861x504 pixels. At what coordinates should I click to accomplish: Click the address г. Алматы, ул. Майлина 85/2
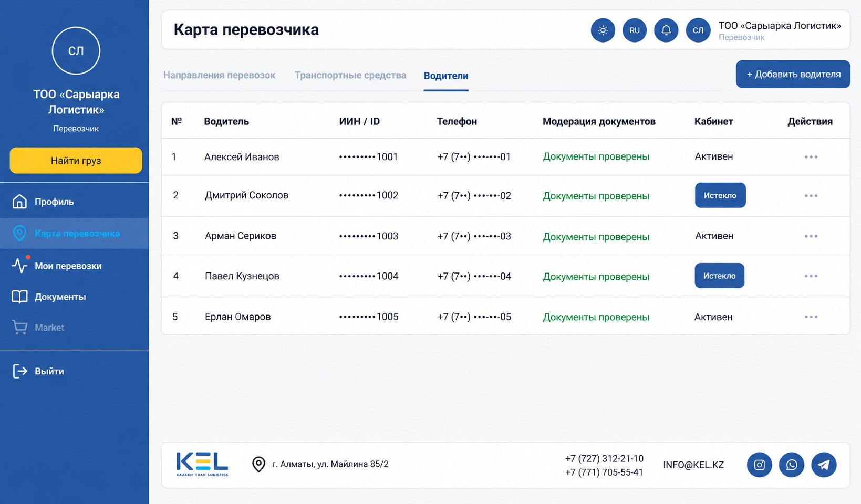tap(330, 464)
